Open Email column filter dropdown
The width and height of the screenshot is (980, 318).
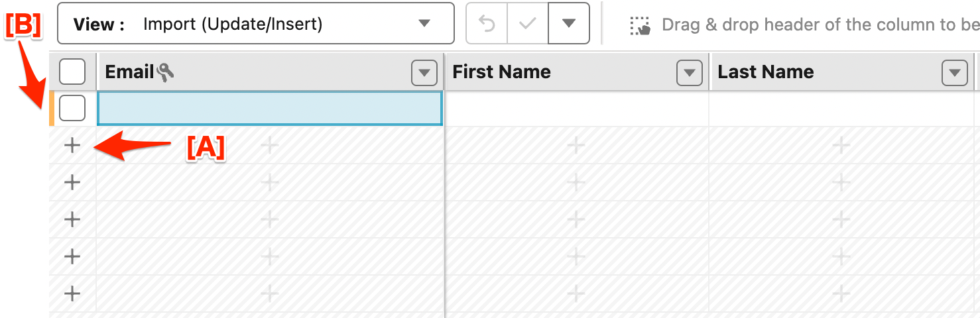point(424,72)
